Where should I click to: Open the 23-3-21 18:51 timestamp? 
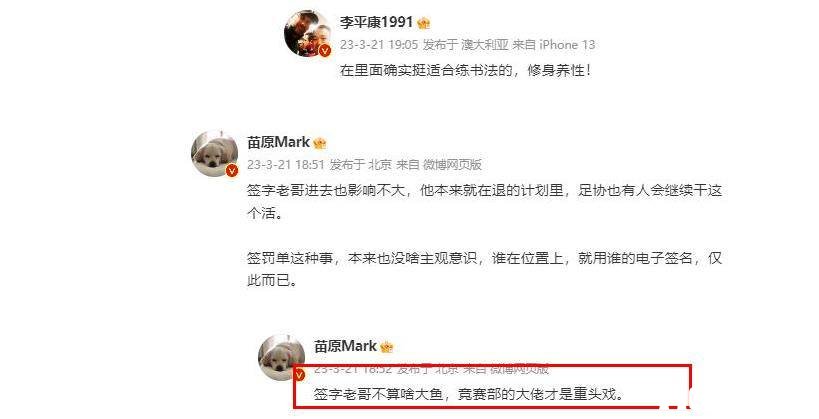click(286, 165)
